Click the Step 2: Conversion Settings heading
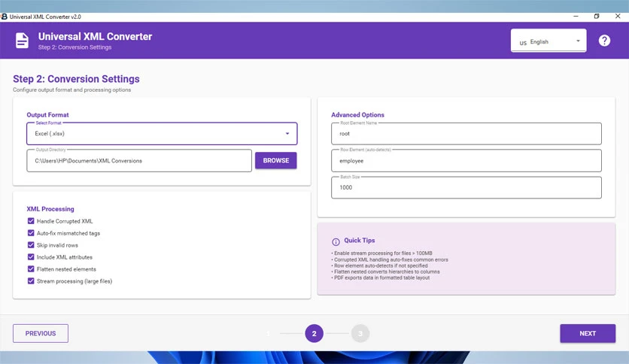The height and width of the screenshot is (364, 629). [x=76, y=79]
